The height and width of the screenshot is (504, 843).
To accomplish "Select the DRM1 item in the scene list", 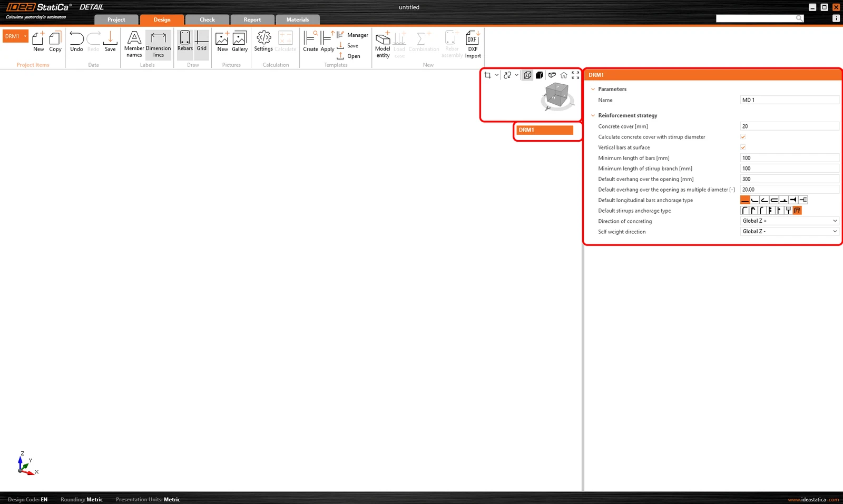I will tap(545, 130).
